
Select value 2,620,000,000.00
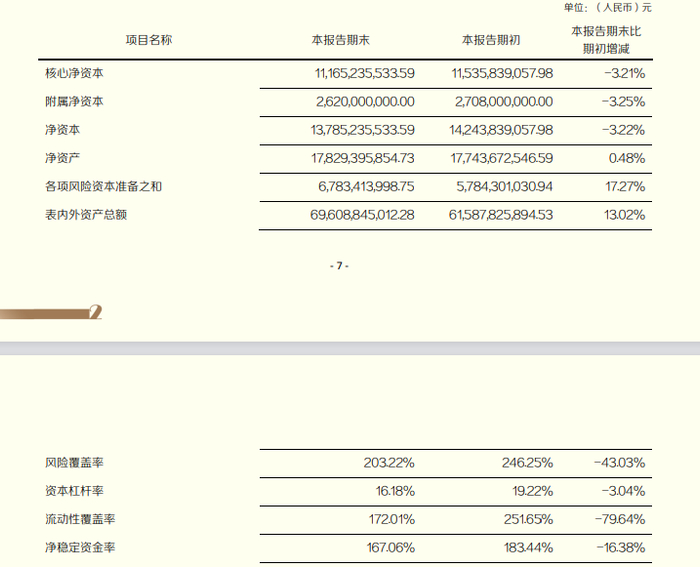(x=365, y=102)
